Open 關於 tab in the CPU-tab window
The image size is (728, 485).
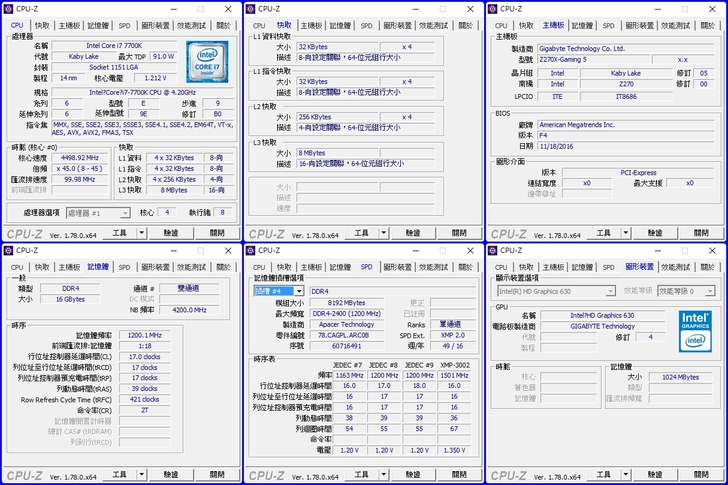click(223, 26)
